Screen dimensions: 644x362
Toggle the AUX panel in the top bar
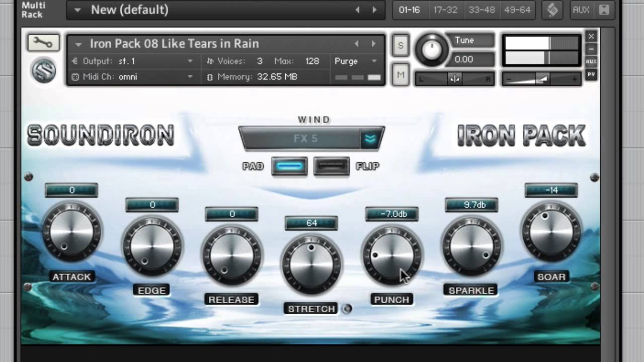pyautogui.click(x=581, y=10)
